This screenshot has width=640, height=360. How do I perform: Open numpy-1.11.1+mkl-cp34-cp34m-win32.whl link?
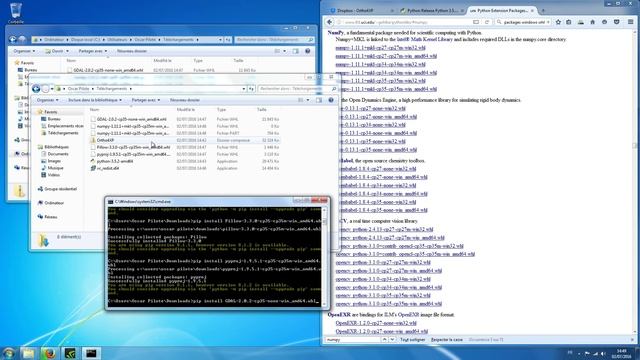[380, 64]
